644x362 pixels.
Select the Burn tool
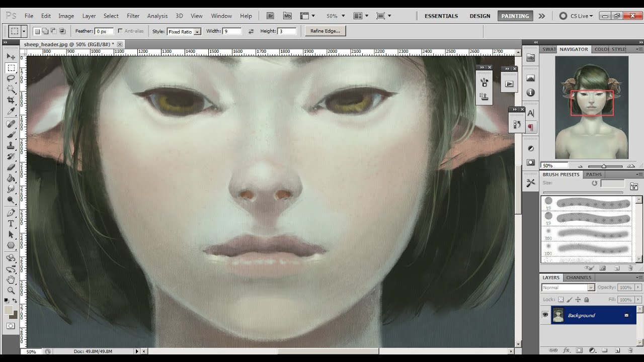coord(11,200)
